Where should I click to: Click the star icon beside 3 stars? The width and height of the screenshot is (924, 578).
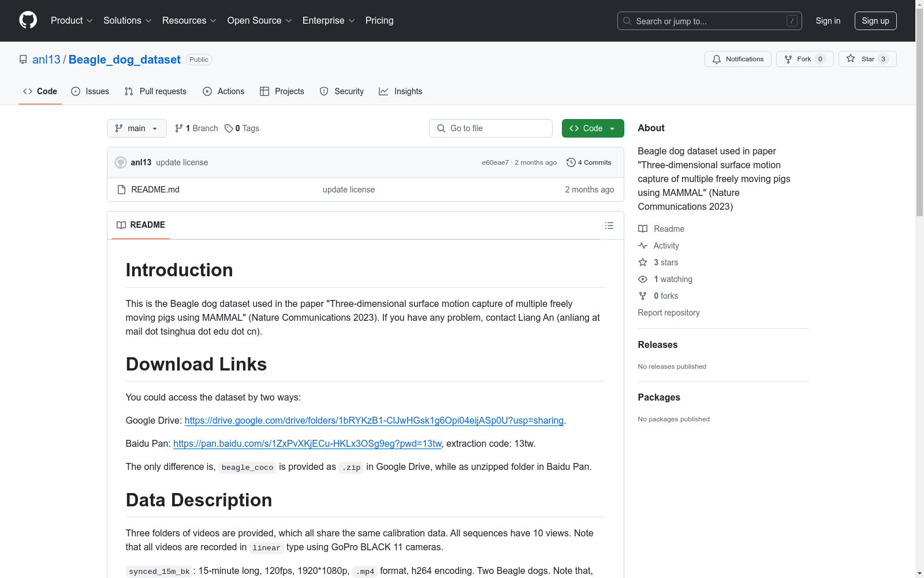pos(643,262)
